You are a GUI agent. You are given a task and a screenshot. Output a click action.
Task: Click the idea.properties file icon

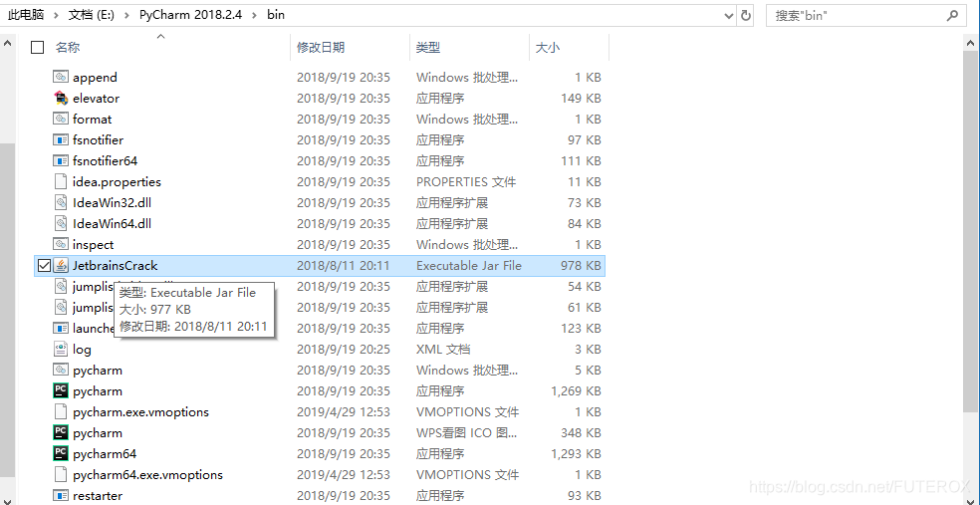point(61,182)
